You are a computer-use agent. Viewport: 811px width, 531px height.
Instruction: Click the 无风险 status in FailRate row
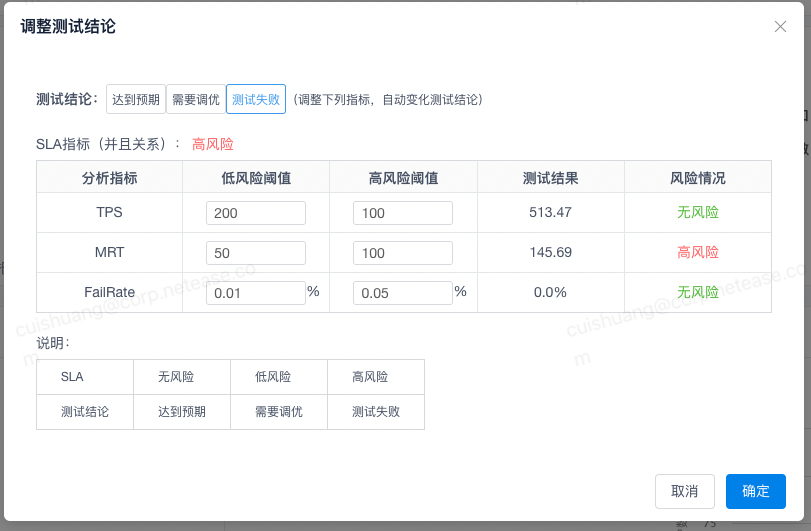click(697, 292)
